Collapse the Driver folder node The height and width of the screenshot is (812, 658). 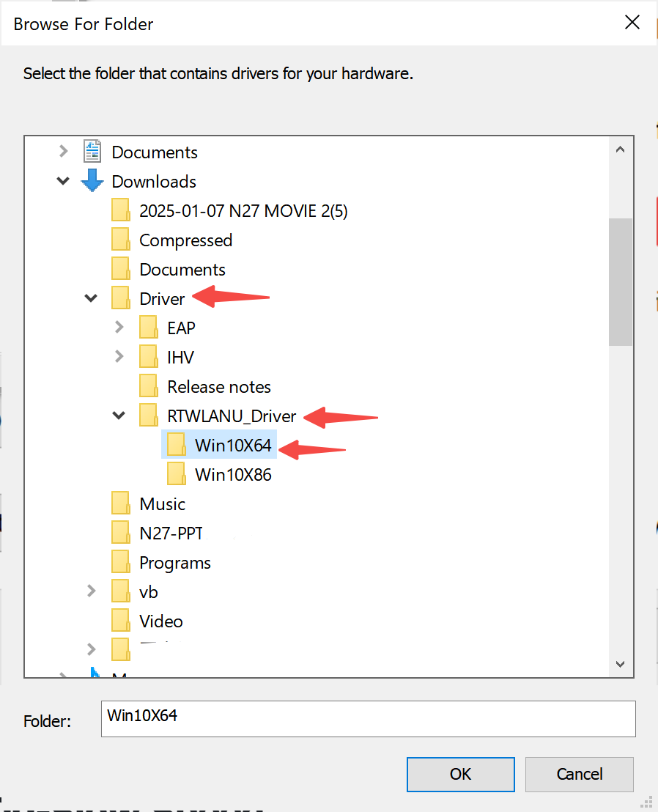coord(92,298)
